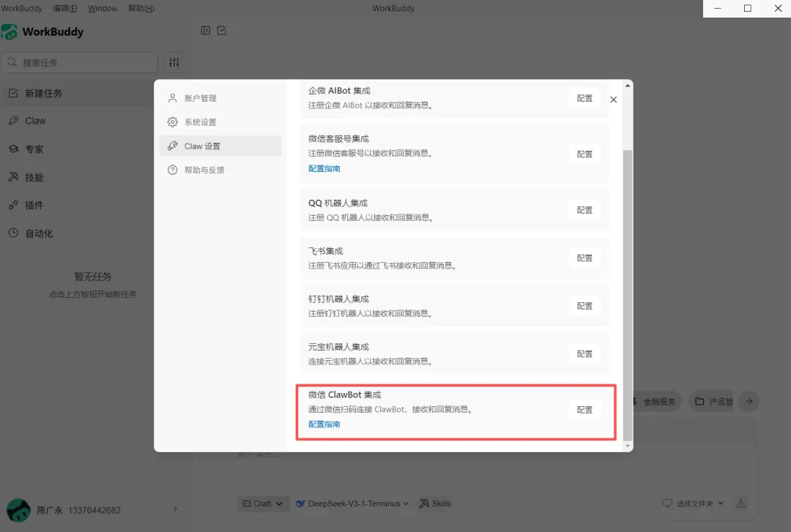The height and width of the screenshot is (532, 791).
Task: Configure 钉钉机器人集成
Action: pos(584,306)
